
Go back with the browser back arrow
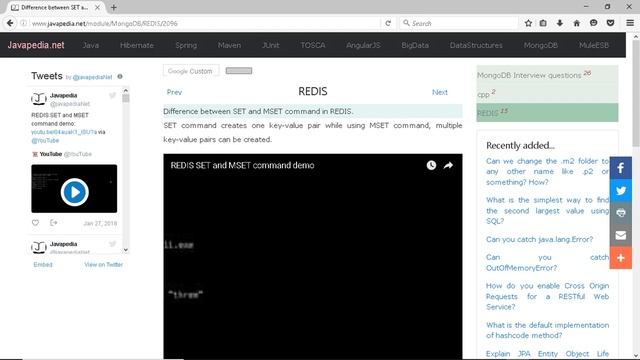(10, 23)
